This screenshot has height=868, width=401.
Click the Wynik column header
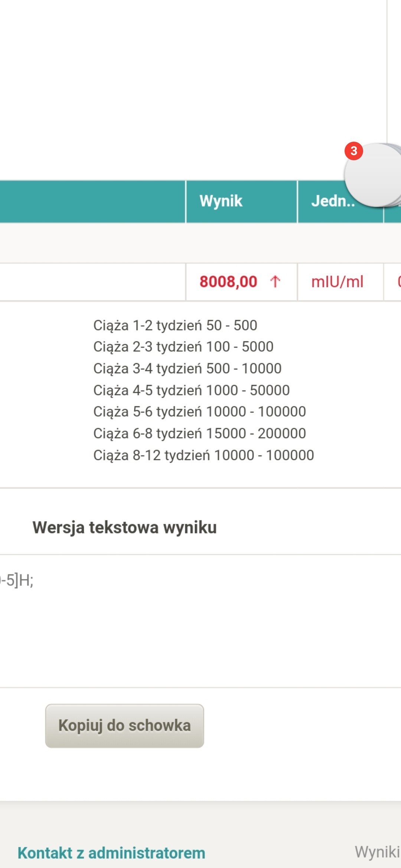221,201
